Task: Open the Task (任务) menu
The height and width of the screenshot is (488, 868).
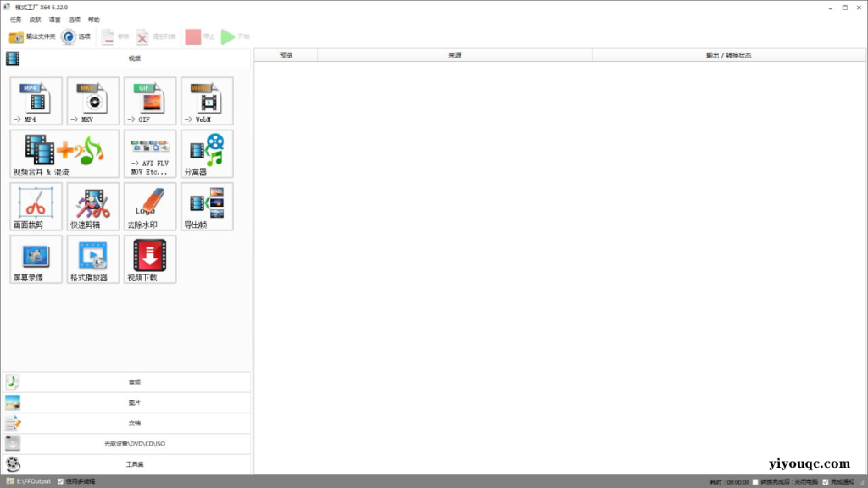Action: [x=16, y=19]
